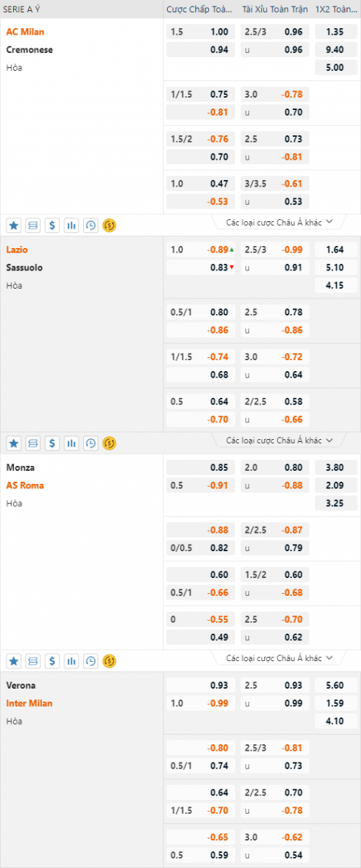Click the dollar icon under Lazio match
This screenshot has width=361, height=868.
click(52, 443)
